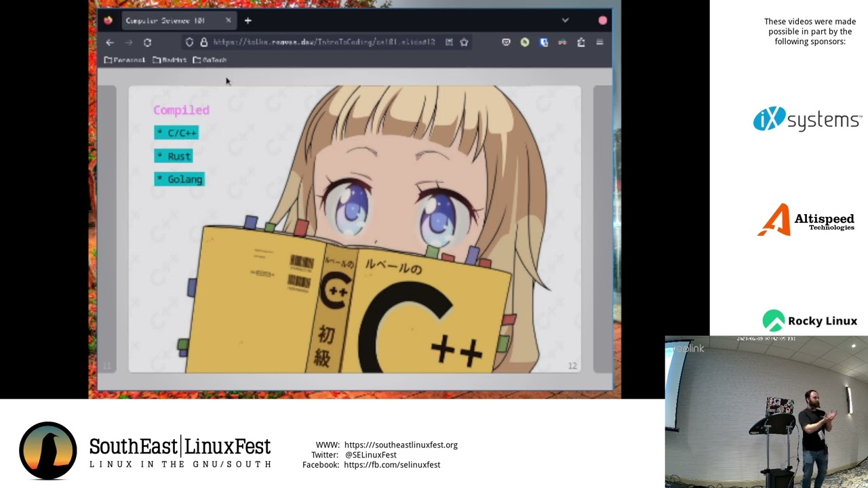Toggle reader view icon
Image resolution: width=868 pixels, height=488 pixels.
pyautogui.click(x=449, y=42)
